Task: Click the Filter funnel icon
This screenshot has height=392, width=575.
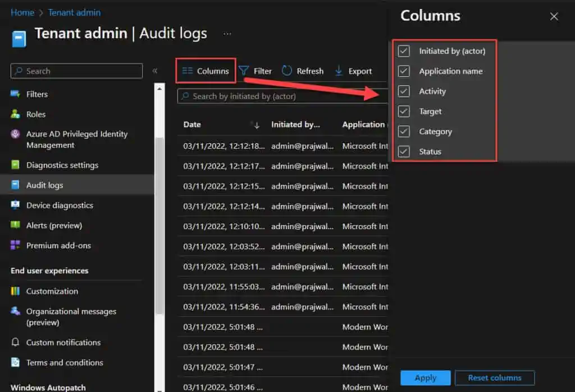Action: (244, 70)
